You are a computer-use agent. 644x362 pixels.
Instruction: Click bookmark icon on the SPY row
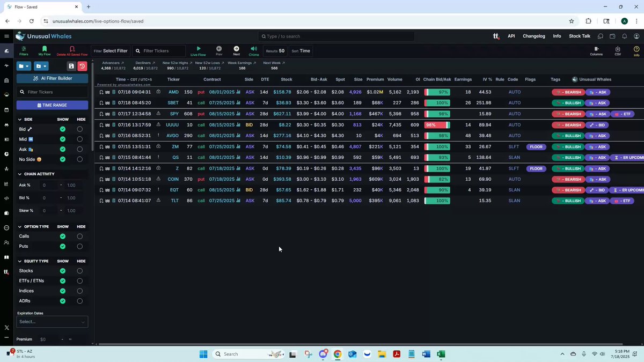(101, 114)
